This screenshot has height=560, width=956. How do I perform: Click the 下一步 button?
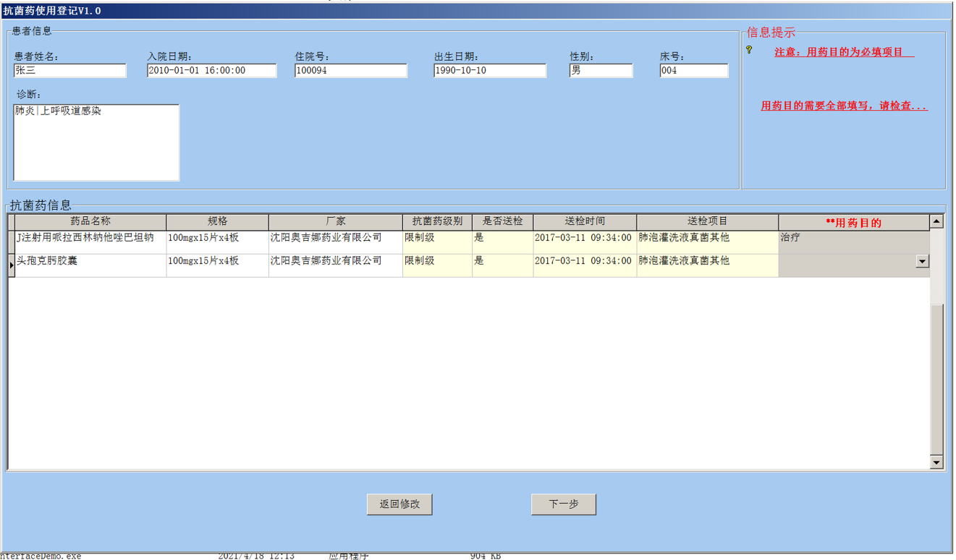pos(564,504)
